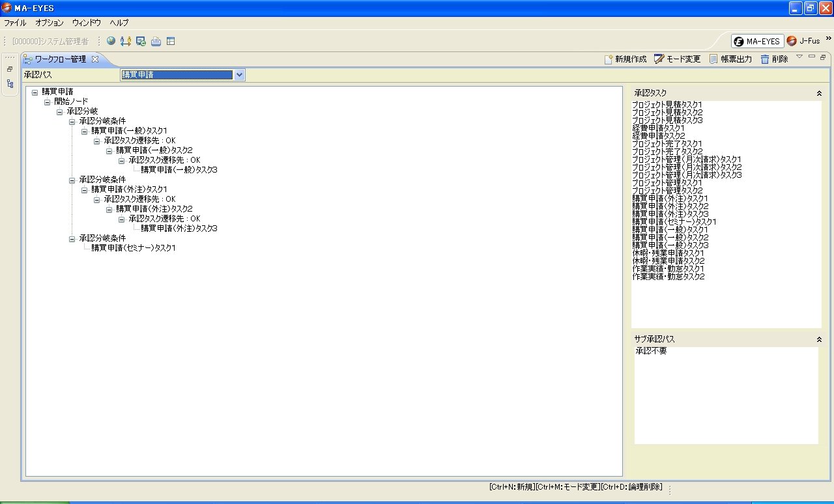The image size is (834, 504).
Task: Collapse the 購買申請(外注)タスク1 tree node
Action: (85, 189)
